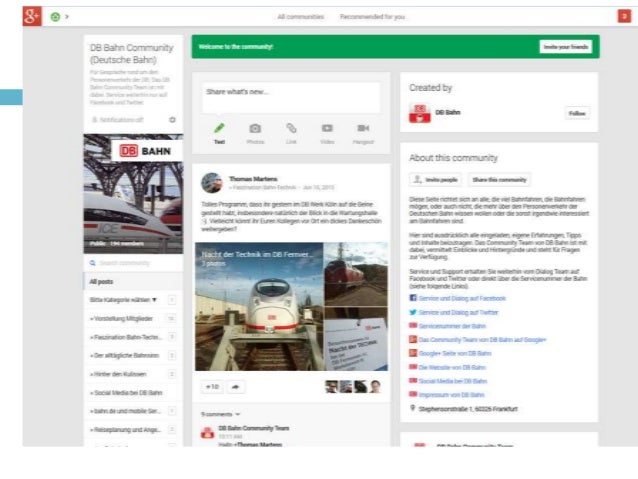Click Stephensonstraße 1 Frankfurt address
Image resolution: width=638 pixels, height=479 pixels.
tap(468, 409)
